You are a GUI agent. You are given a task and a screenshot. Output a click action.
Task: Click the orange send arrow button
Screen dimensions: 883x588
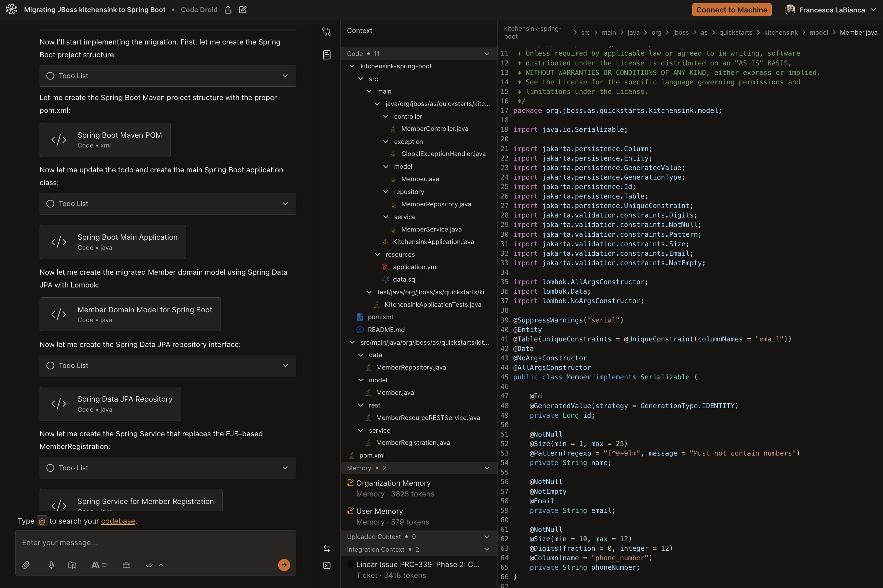(x=284, y=565)
